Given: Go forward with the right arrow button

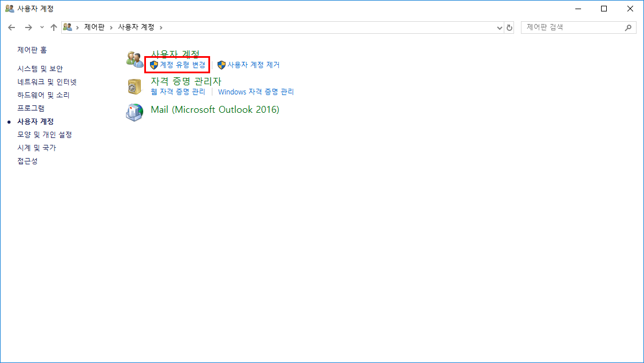Looking at the screenshot, I should (x=29, y=27).
